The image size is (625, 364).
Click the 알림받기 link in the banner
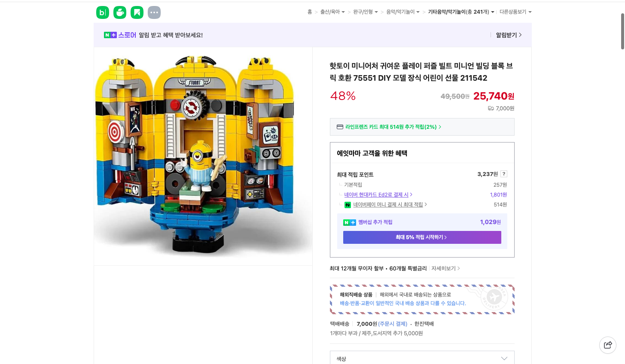coord(506,34)
